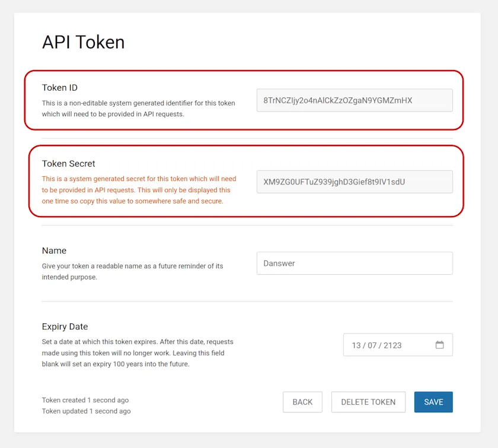Click the orange Token Secret warning text
This screenshot has height=448, width=498.
click(138, 190)
